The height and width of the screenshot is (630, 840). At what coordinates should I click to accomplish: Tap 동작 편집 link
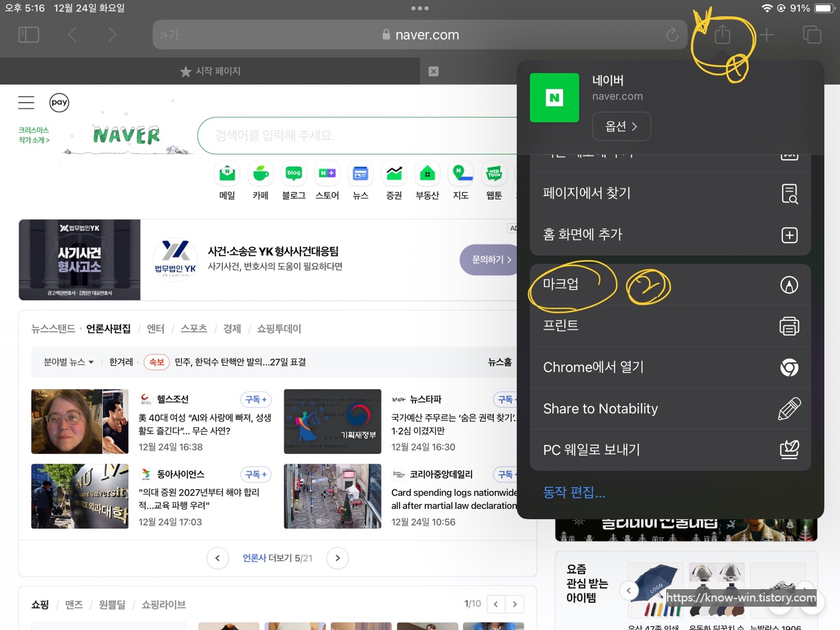tap(574, 492)
